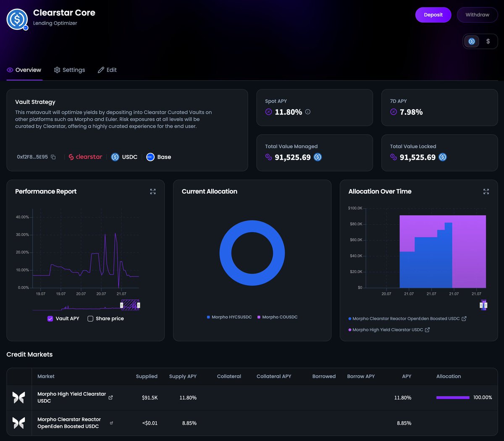Click Morpho Clearstar Reactor OpenEden Boosted USDC name

[69, 423]
